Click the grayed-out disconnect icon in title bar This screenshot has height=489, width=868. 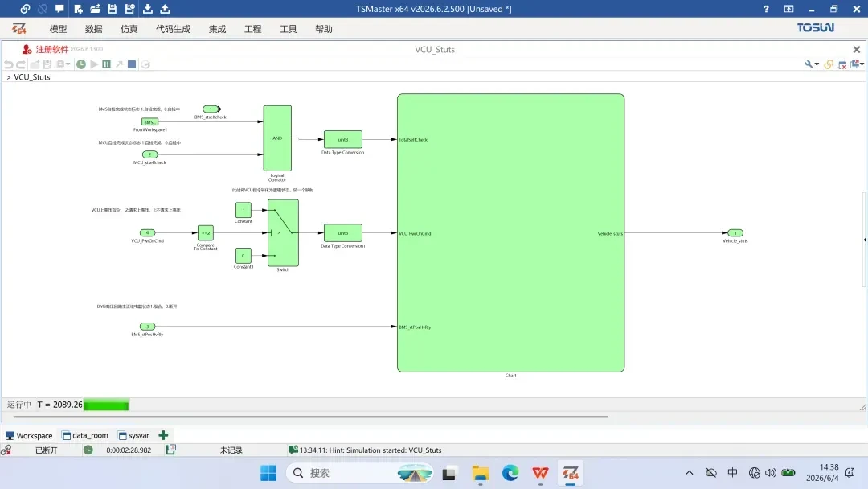43,9
